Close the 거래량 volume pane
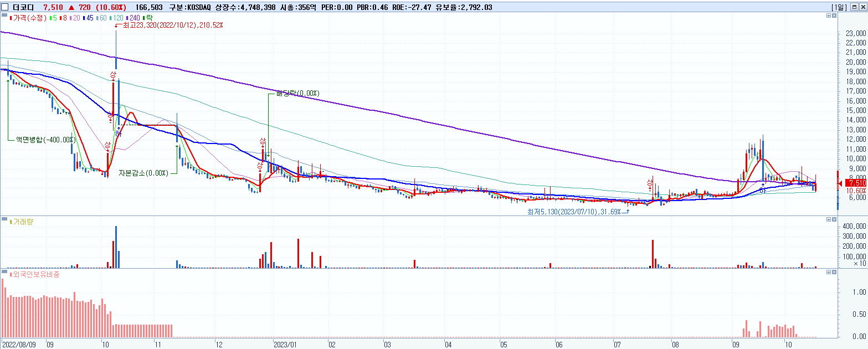 point(835,220)
